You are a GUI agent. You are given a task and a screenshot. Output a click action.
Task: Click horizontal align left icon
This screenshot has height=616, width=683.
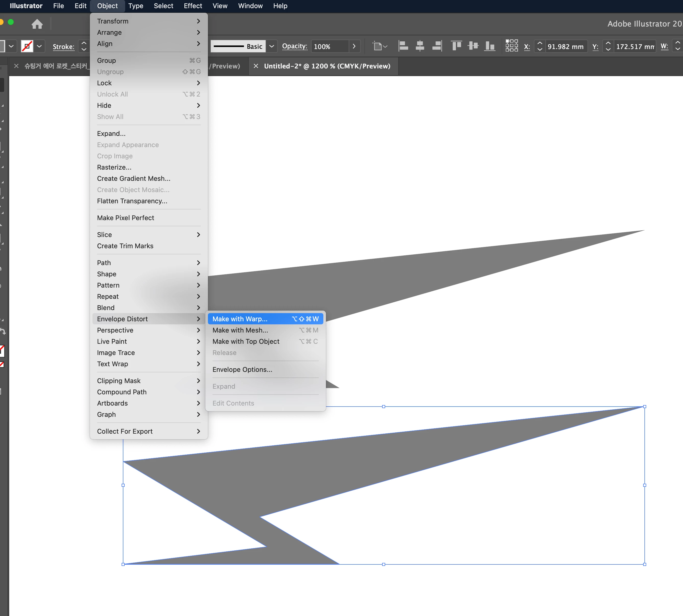click(x=403, y=46)
